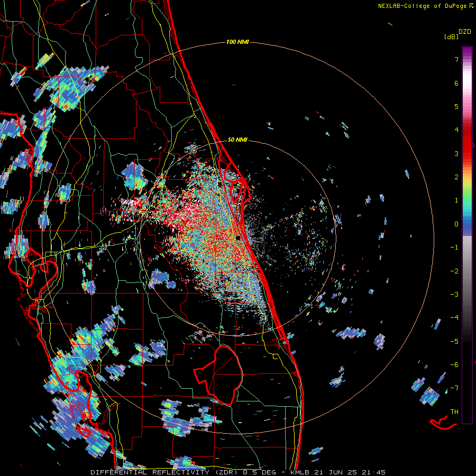
Task: Click the NEXLAB-College of DuPage watermark text
Action: tap(425, 6)
